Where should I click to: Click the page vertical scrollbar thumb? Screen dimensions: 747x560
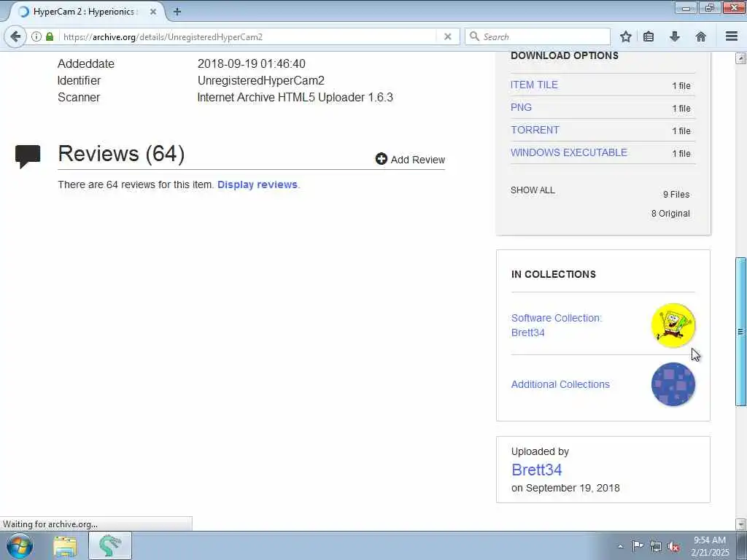click(740, 332)
